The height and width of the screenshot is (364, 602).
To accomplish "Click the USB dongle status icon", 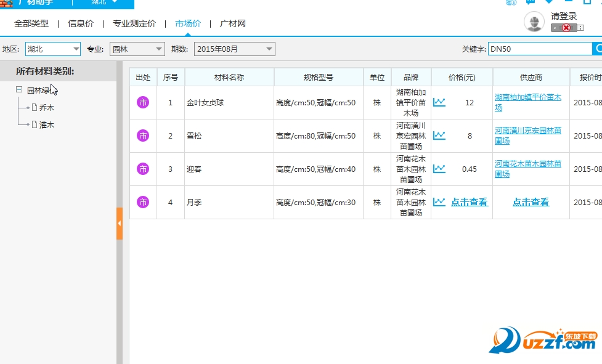I will (566, 28).
